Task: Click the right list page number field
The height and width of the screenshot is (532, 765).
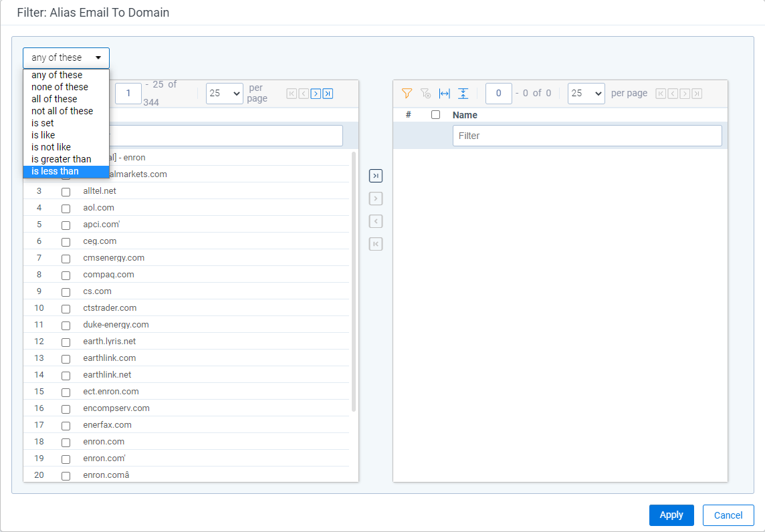Action: coord(499,93)
